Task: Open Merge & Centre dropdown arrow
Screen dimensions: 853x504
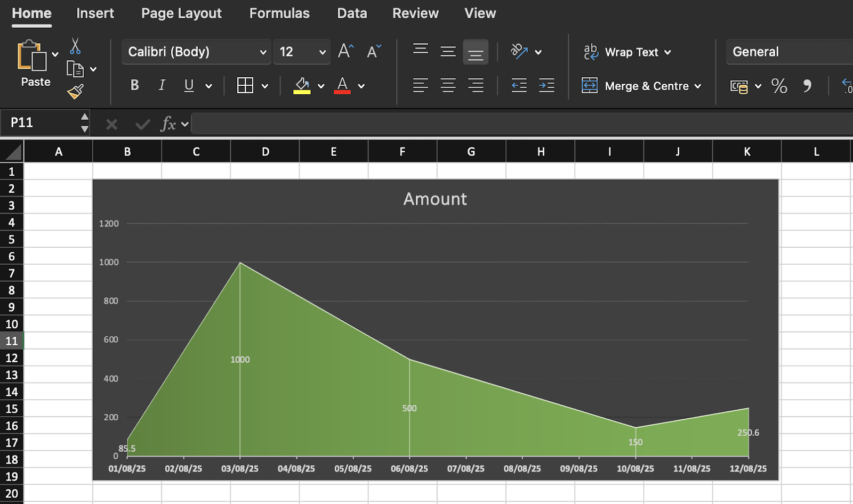Action: pos(697,86)
